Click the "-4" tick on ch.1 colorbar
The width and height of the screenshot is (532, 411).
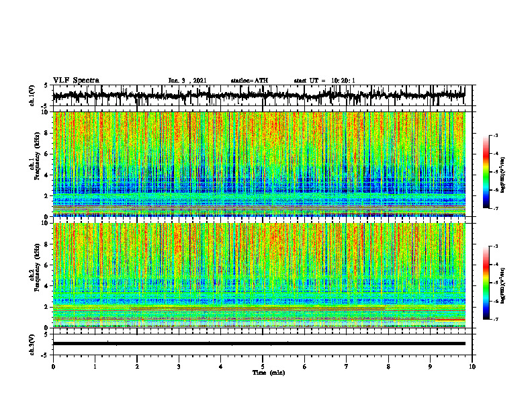(x=496, y=154)
